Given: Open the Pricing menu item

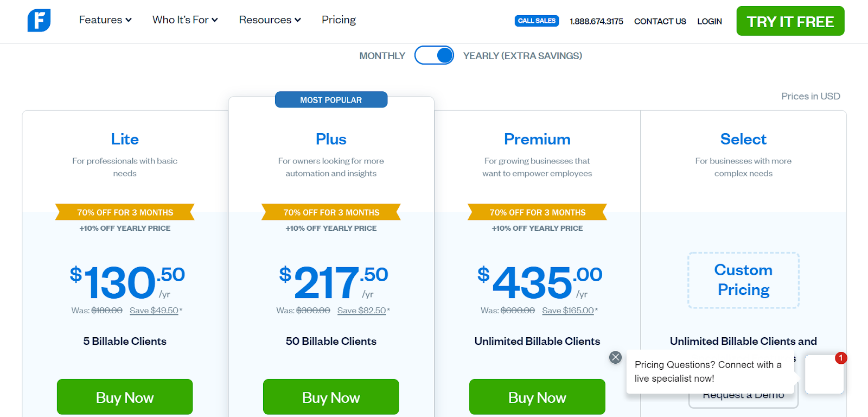Looking at the screenshot, I should 339,20.
